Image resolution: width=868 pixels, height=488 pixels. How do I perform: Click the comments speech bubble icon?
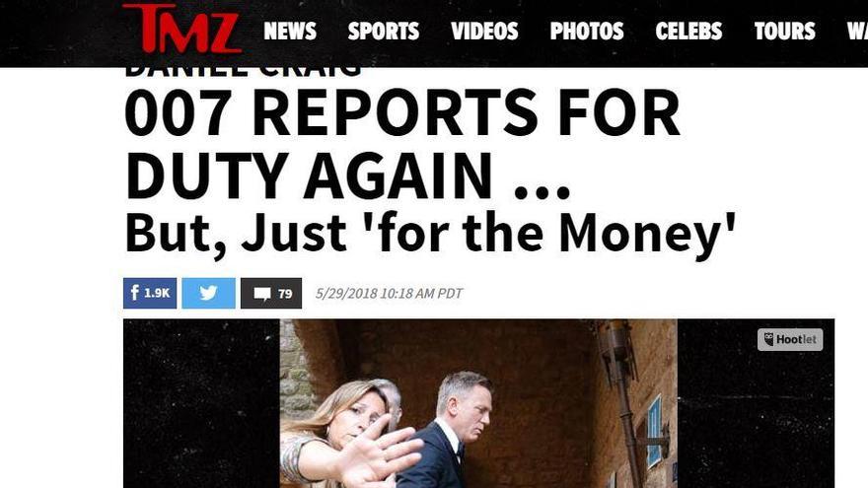262,294
